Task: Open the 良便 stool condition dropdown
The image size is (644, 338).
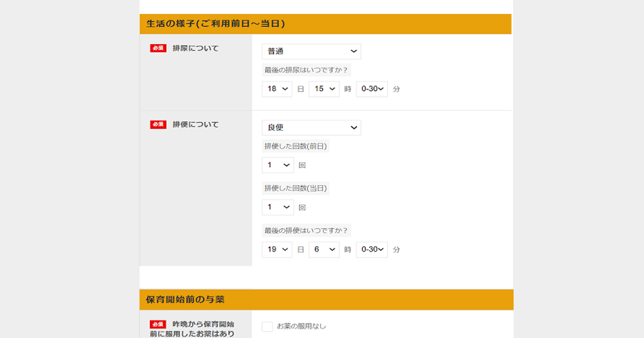Action: click(x=311, y=128)
